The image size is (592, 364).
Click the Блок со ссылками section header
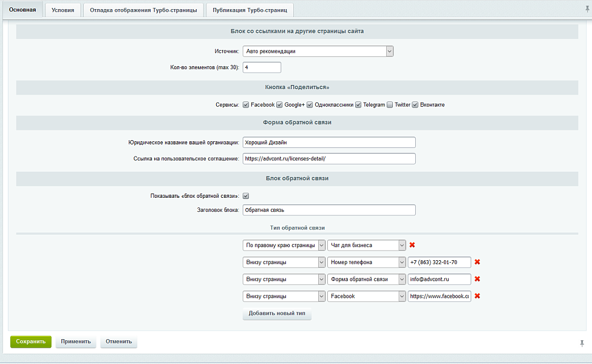297,32
